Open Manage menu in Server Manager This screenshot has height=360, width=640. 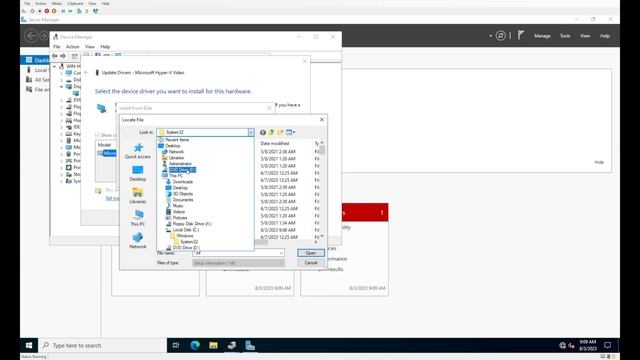[x=542, y=36]
